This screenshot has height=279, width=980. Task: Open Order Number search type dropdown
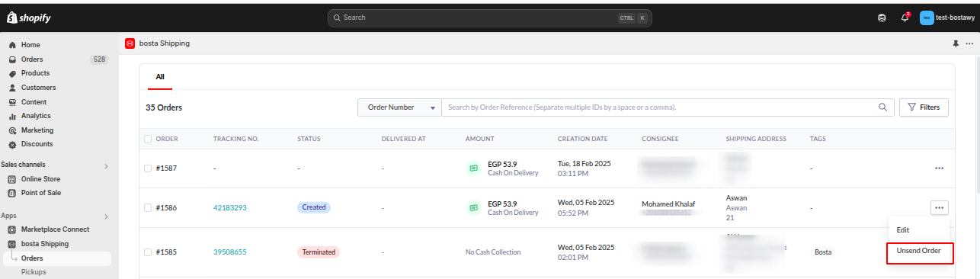pyautogui.click(x=399, y=107)
